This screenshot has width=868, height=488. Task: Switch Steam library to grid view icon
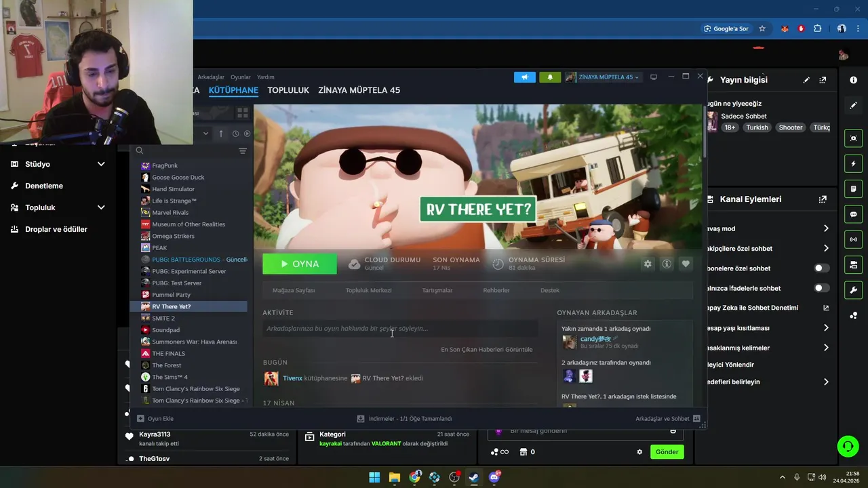242,113
